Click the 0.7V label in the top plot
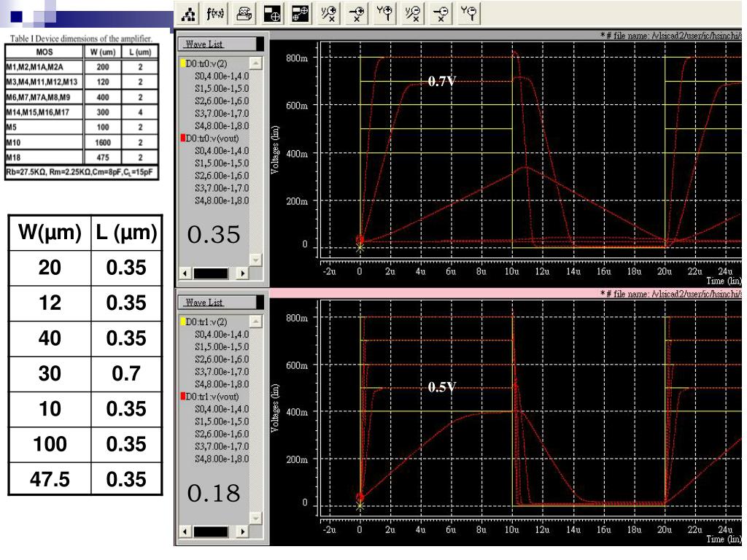Viewport: 747px width, 560px height. (441, 82)
